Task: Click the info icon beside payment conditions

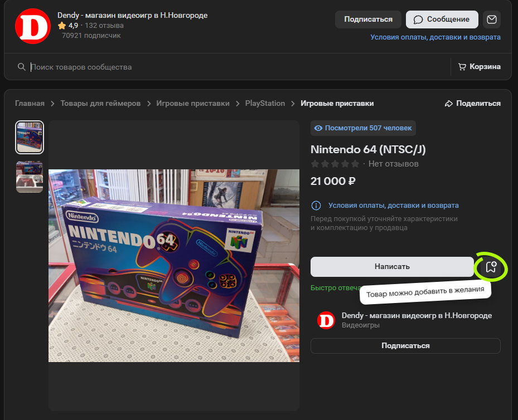Action: [316, 206]
